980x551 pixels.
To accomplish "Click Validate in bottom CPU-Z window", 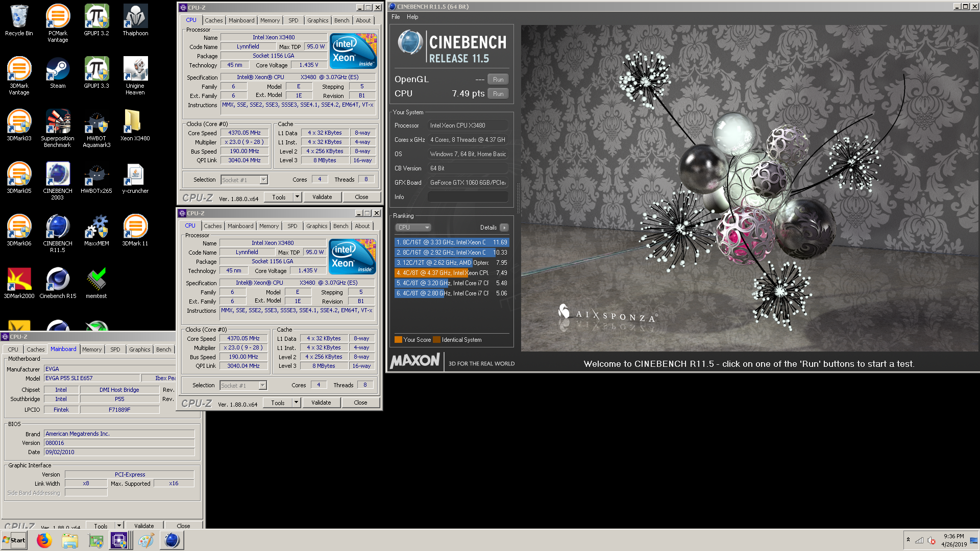I will click(x=144, y=525).
